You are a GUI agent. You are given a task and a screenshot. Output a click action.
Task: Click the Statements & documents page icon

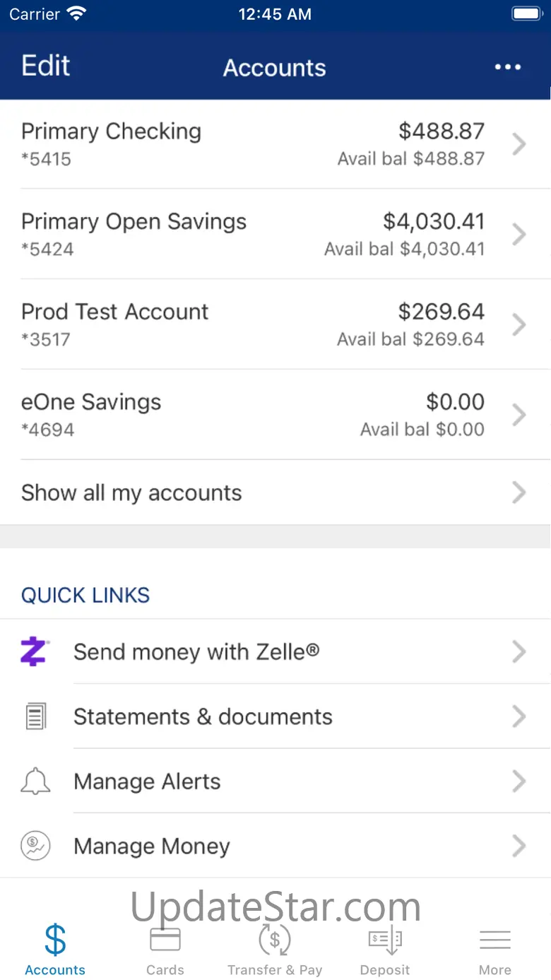(35, 716)
